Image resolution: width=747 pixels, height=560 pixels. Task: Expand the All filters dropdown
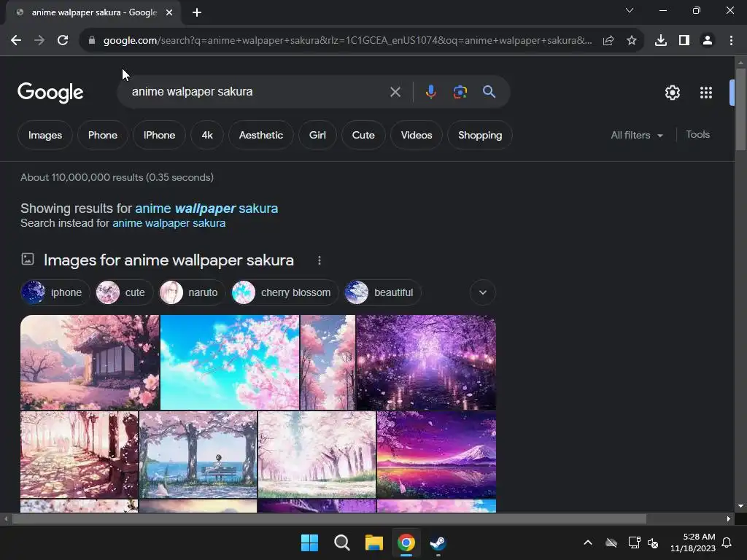[x=637, y=135]
